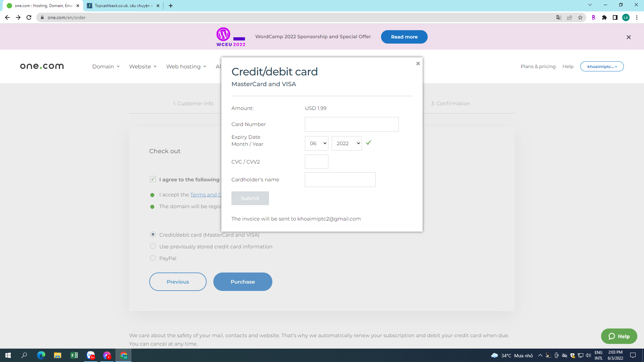Screen dimensions: 644x362
Task: Open the expiry month dropdown showing 06
Action: [316, 143]
